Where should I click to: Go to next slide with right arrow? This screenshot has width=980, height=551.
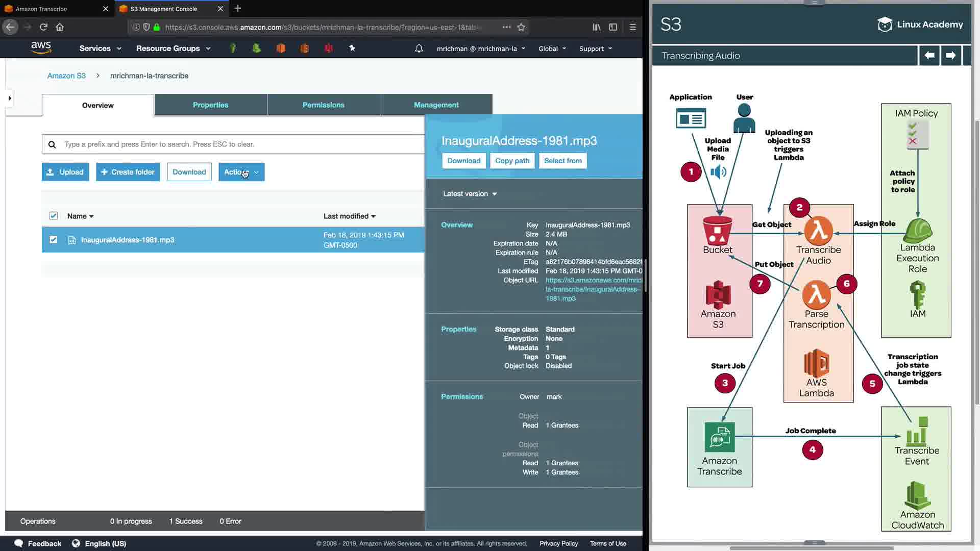pos(950,55)
